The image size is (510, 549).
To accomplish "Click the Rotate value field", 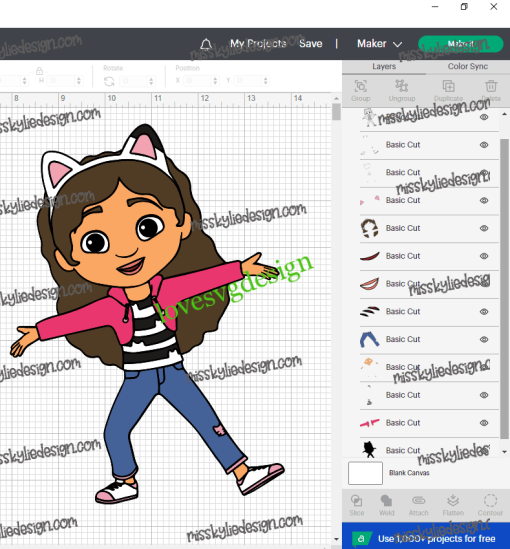I will point(133,81).
